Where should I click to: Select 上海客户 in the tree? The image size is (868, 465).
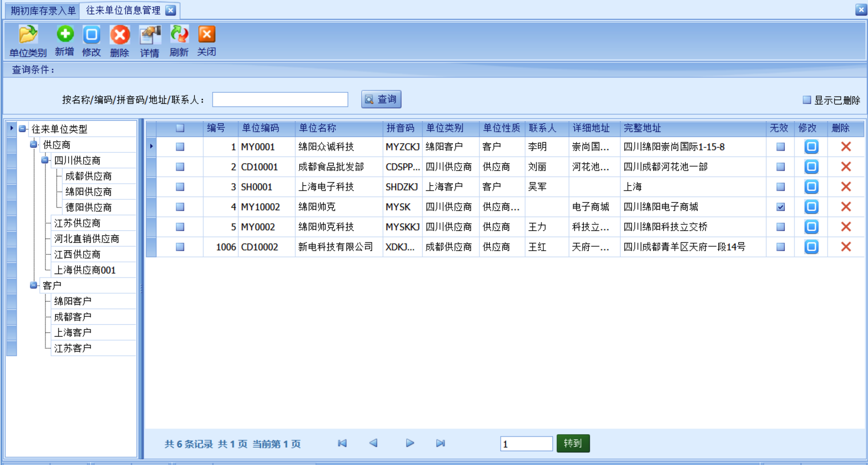tap(73, 332)
